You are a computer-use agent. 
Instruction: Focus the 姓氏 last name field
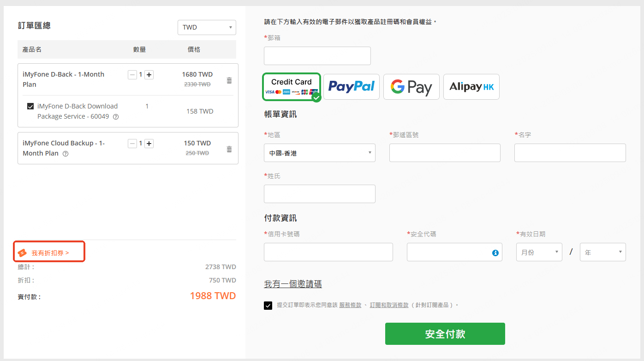coord(320,194)
